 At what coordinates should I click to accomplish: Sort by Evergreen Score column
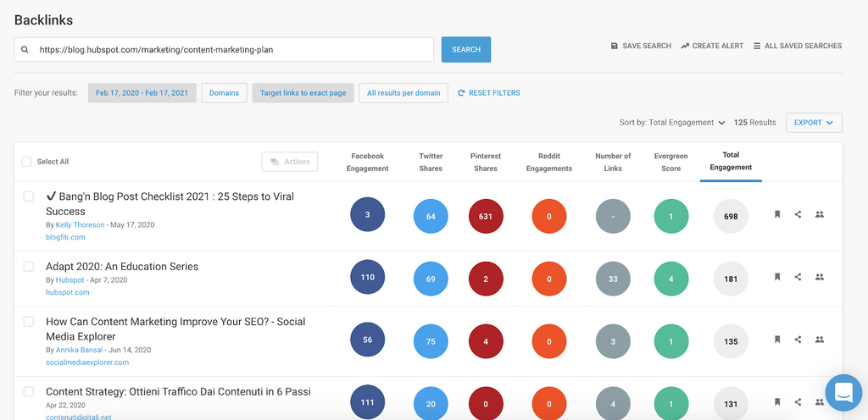670,162
